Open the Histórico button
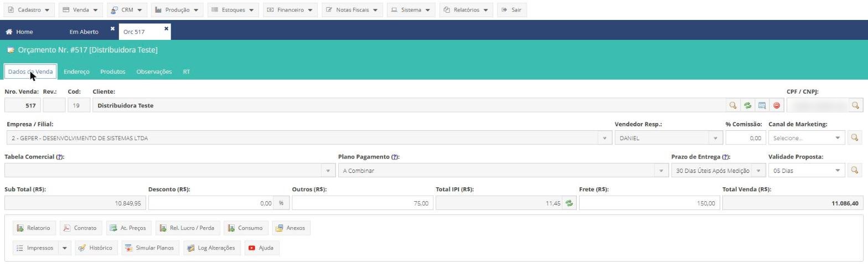 [96, 248]
